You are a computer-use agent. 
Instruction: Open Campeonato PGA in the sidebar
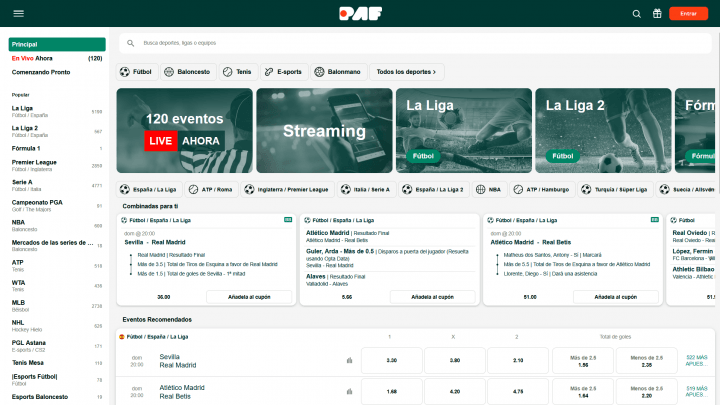pos(57,206)
